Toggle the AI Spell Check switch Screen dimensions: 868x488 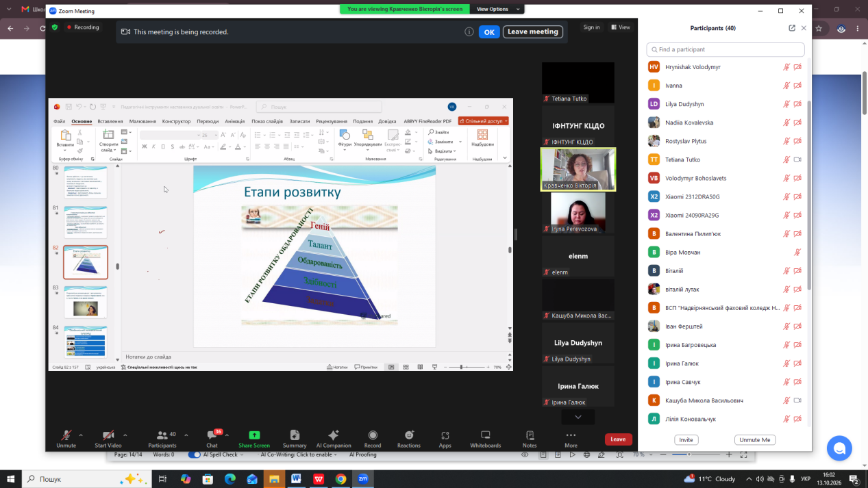pyautogui.click(x=195, y=454)
